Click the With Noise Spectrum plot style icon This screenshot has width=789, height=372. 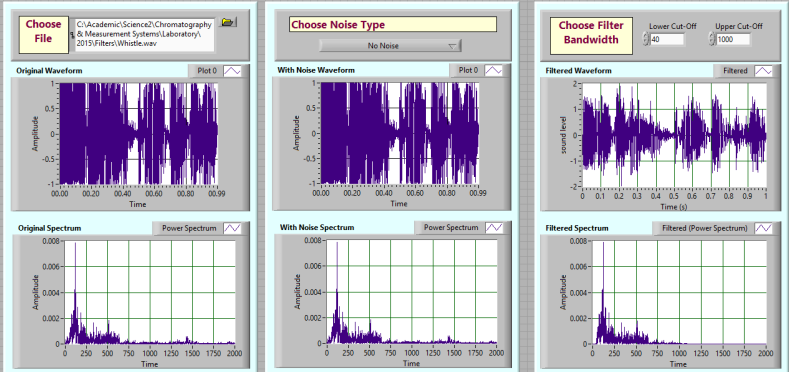pyautogui.click(x=495, y=228)
